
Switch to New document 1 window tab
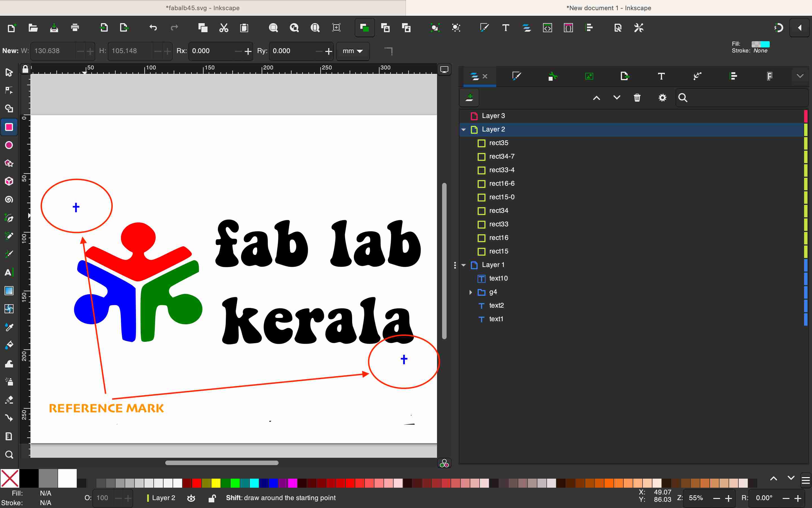click(x=609, y=8)
